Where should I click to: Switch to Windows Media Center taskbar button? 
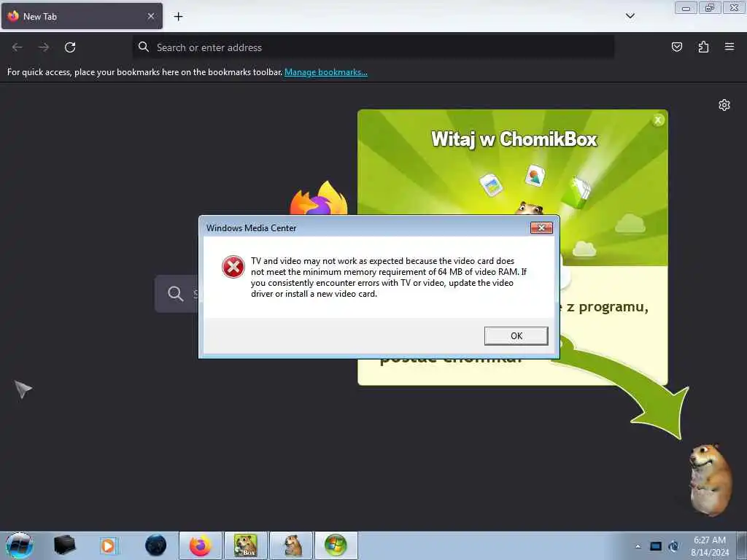click(336, 545)
